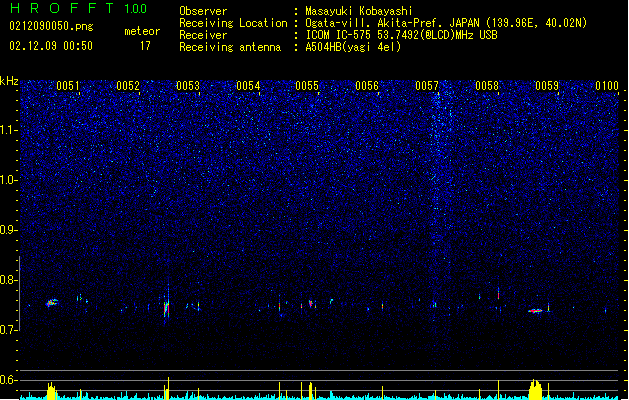Click the 0055 time marker

pyautogui.click(x=307, y=85)
